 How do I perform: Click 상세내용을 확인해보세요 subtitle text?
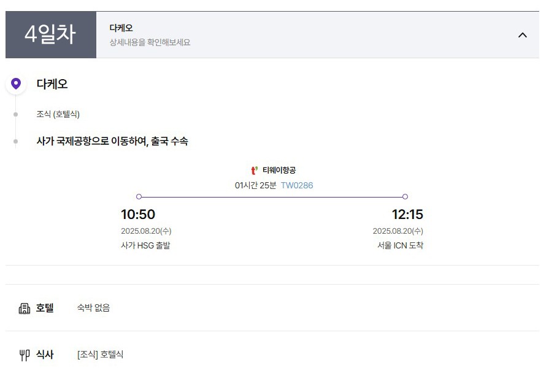pos(150,42)
